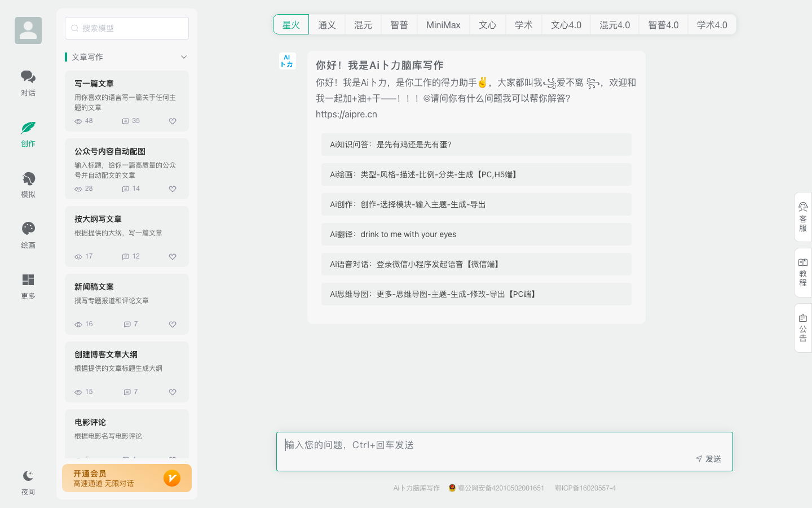The width and height of the screenshot is (812, 508).
Task: Favorite the 新闻稿文案 template
Action: pyautogui.click(x=172, y=324)
